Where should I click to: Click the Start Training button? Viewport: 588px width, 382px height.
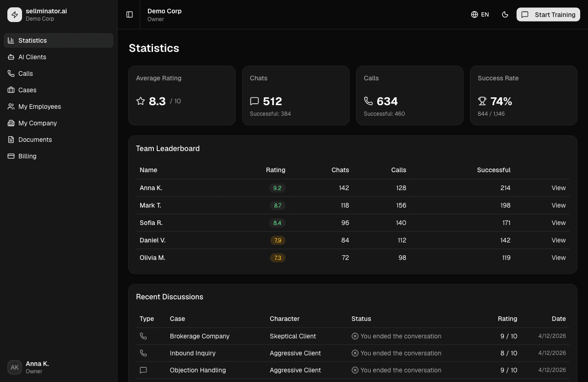point(548,15)
